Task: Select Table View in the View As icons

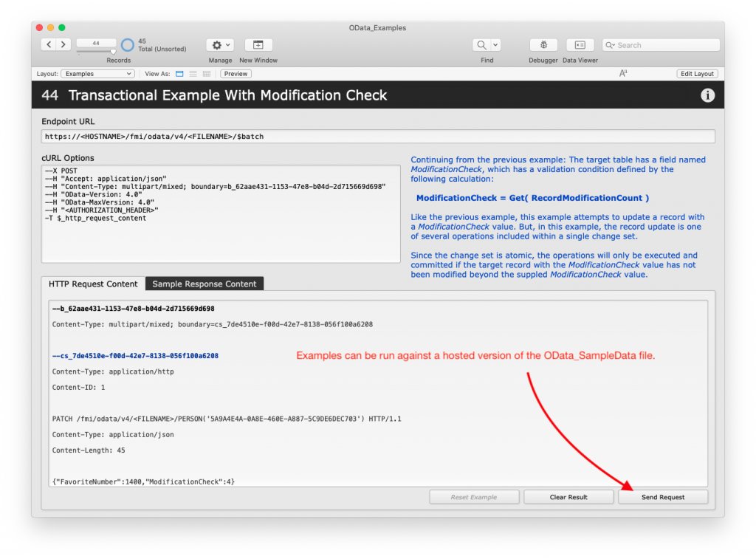Action: coord(206,73)
